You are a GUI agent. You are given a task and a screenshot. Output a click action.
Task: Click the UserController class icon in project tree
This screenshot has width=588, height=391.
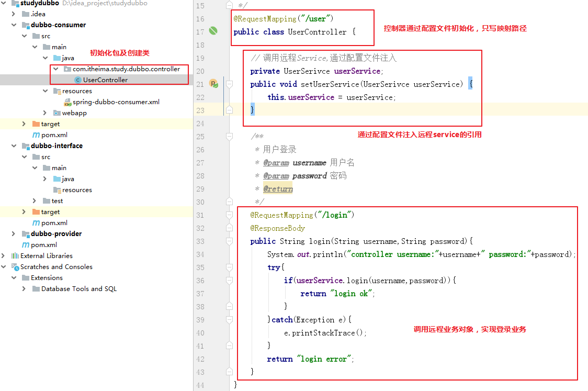[78, 80]
